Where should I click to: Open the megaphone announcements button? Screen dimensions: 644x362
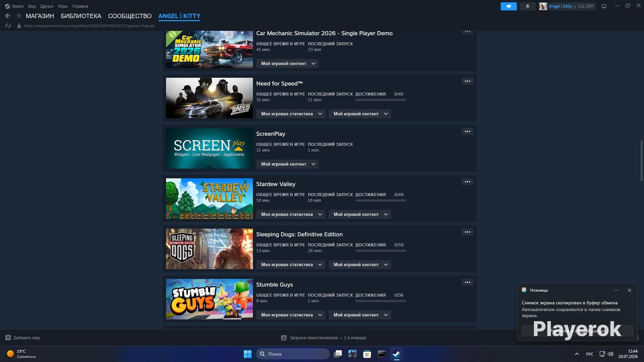509,6
